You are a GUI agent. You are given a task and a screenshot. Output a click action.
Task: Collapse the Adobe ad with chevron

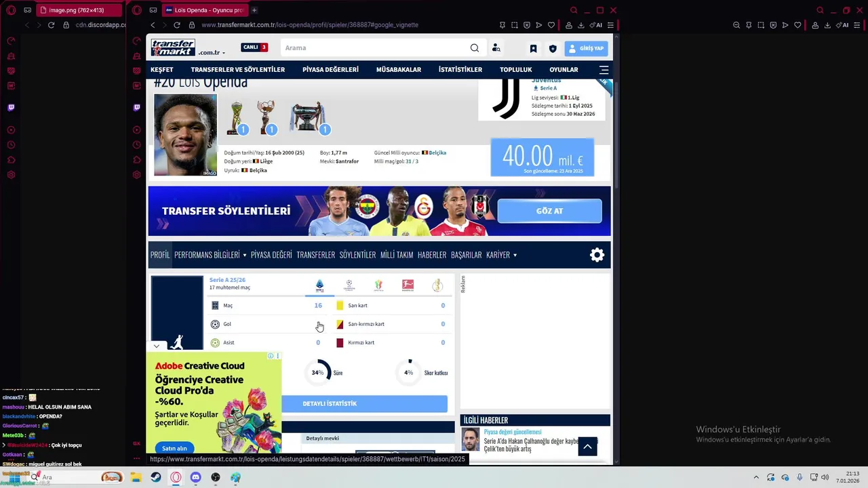coord(157,346)
